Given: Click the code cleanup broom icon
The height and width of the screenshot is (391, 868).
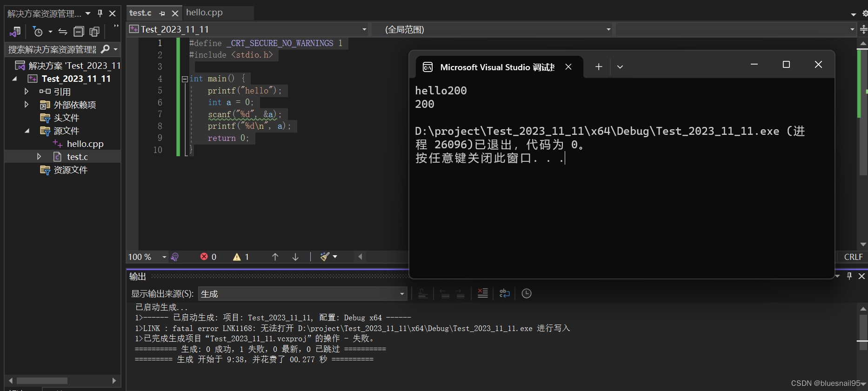Looking at the screenshot, I should click(325, 257).
